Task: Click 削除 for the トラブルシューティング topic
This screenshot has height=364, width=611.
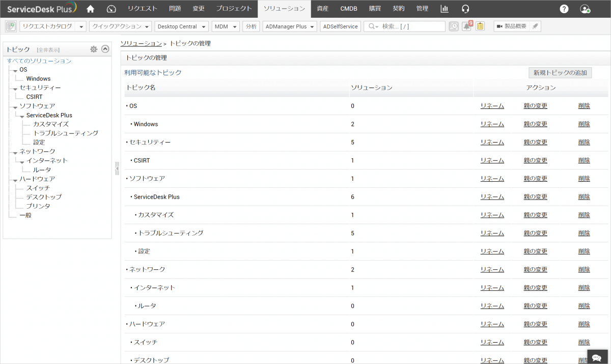Action: click(584, 233)
